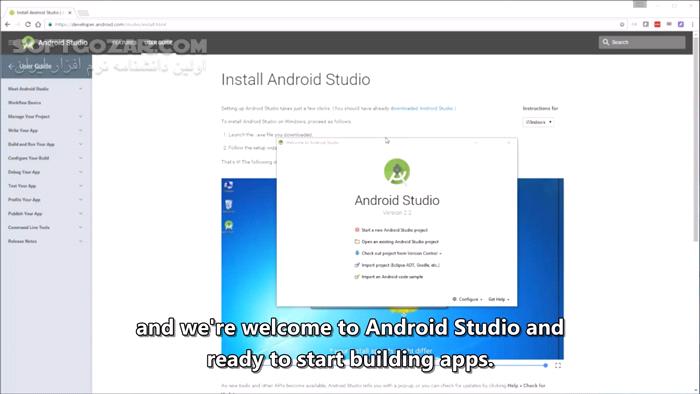Click the video progress slider handle
The image size is (700, 394).
[546, 365]
